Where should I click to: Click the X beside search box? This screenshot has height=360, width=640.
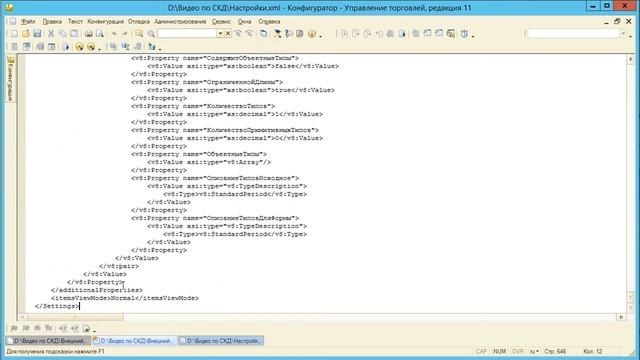point(228,33)
